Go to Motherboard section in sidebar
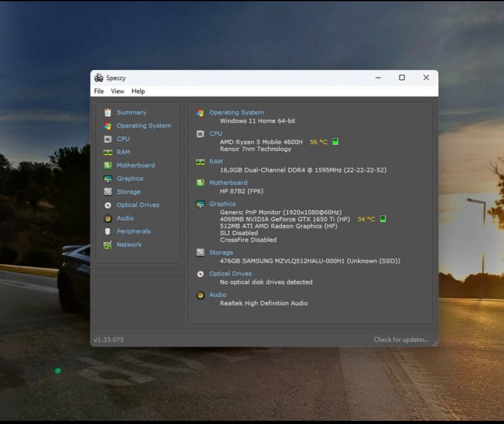504x424 pixels. [136, 165]
